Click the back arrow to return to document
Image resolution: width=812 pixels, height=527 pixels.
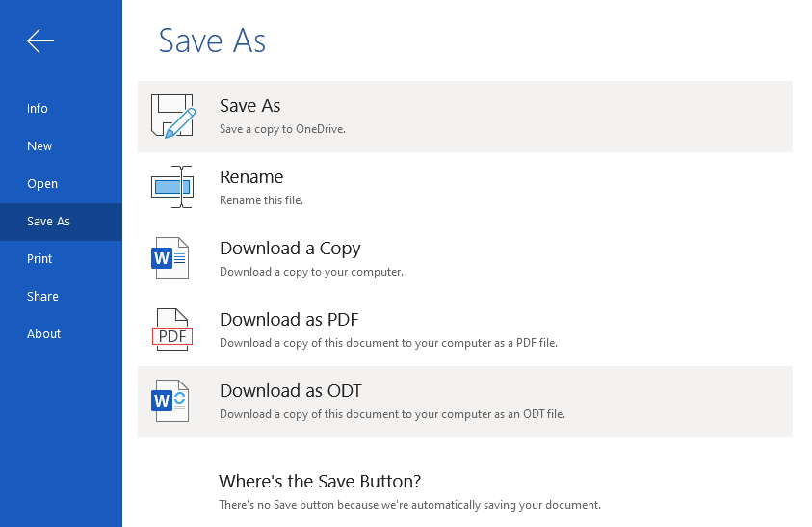(40, 40)
